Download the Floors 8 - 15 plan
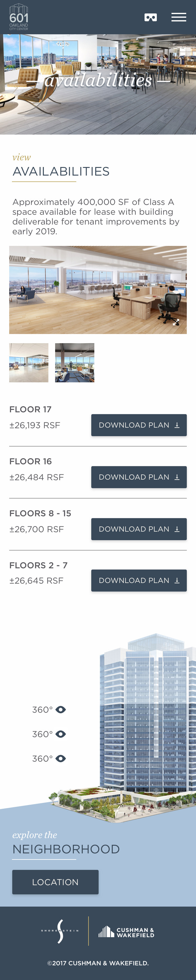 [x=139, y=529]
